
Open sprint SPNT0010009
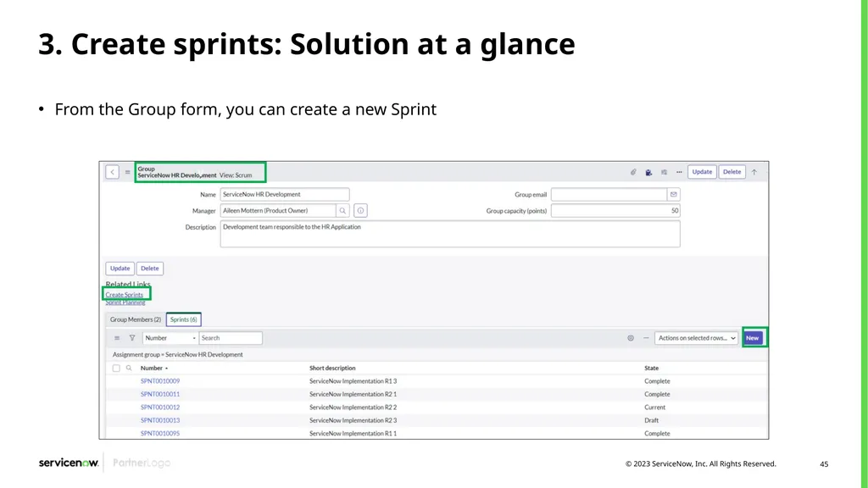pyautogui.click(x=160, y=381)
